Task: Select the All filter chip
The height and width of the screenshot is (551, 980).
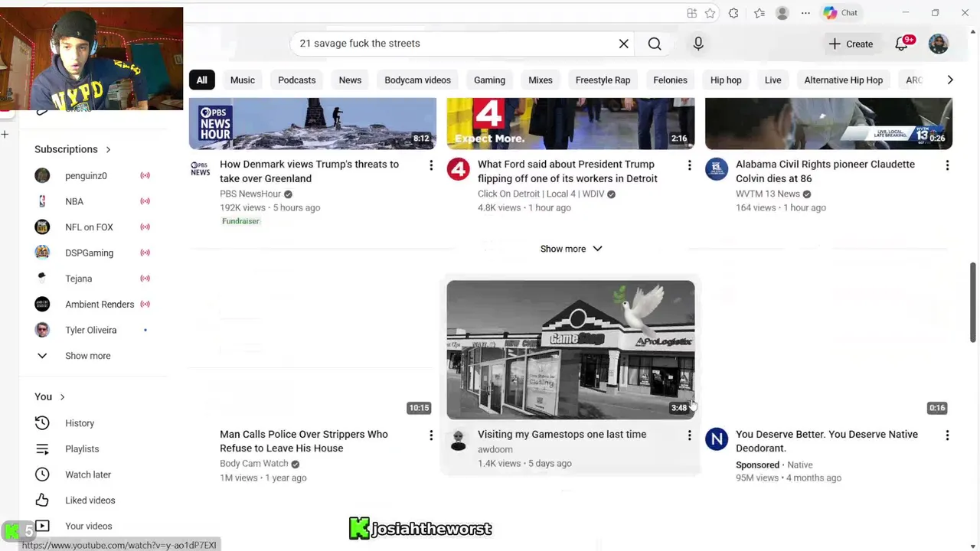Action: pos(201,80)
